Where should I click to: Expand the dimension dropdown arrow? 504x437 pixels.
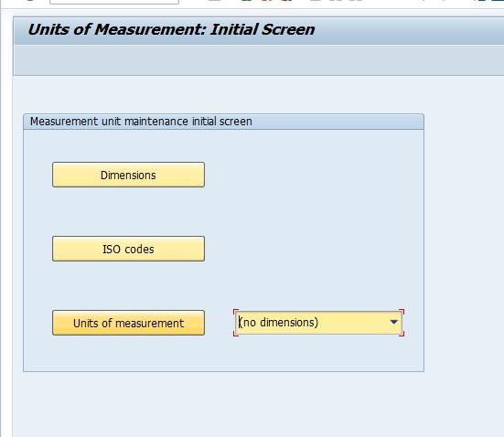(393, 322)
